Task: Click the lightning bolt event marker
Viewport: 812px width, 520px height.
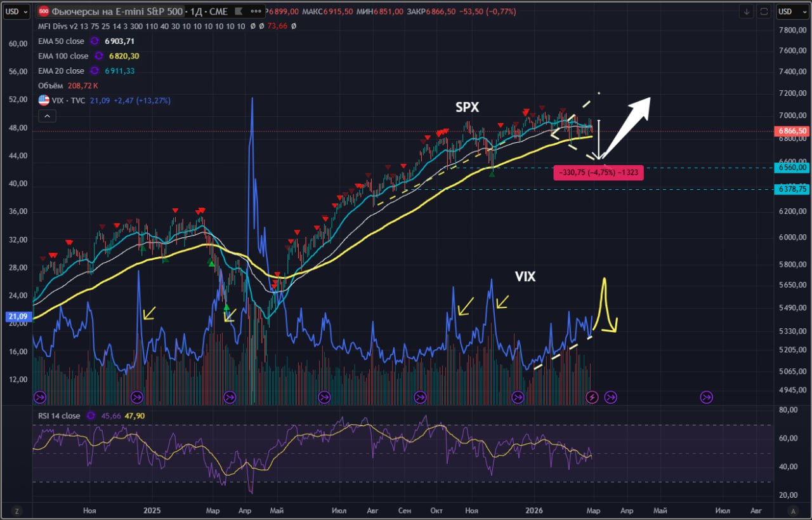Action: (x=592, y=397)
